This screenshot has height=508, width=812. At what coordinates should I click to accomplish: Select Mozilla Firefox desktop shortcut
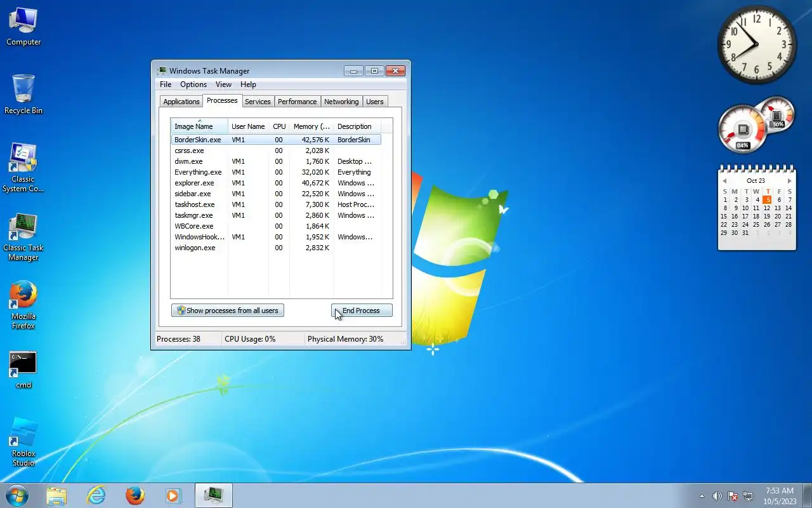[x=23, y=305]
